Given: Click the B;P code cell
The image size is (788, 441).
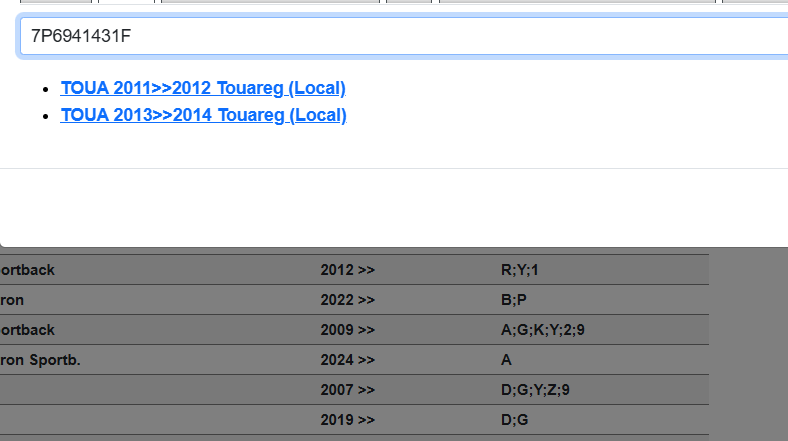Looking at the screenshot, I should coord(513,300).
